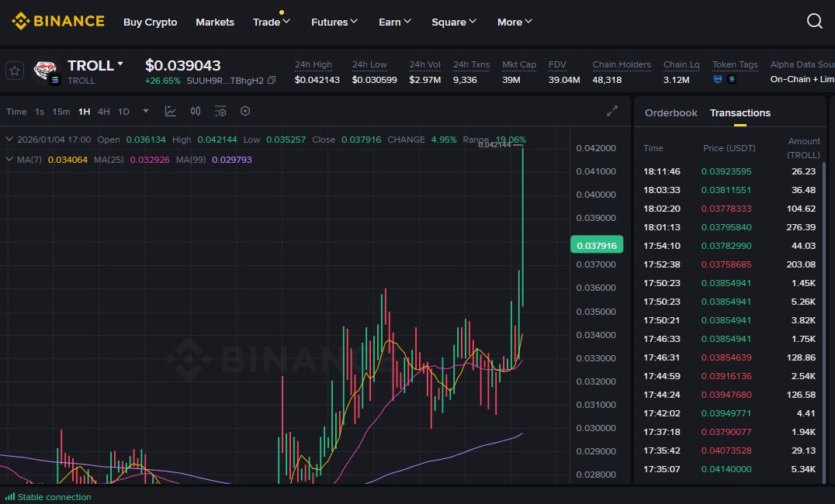Click the Chain.Lq label
Viewport: 835px width, 504px height.
681,64
